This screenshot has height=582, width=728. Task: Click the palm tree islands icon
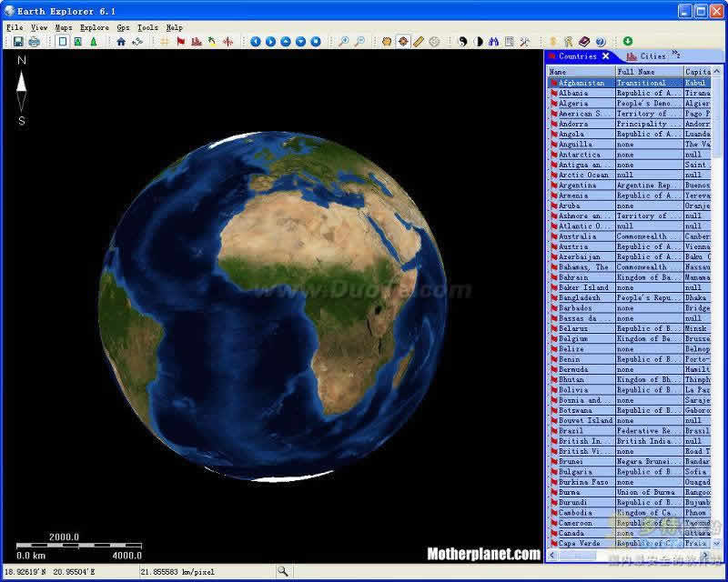pos(212,42)
